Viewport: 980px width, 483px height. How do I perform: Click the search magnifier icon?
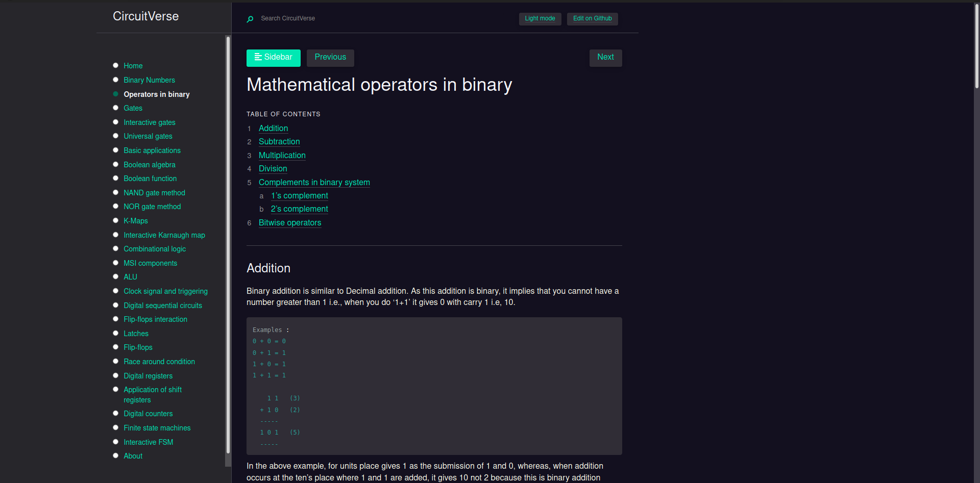click(x=250, y=19)
